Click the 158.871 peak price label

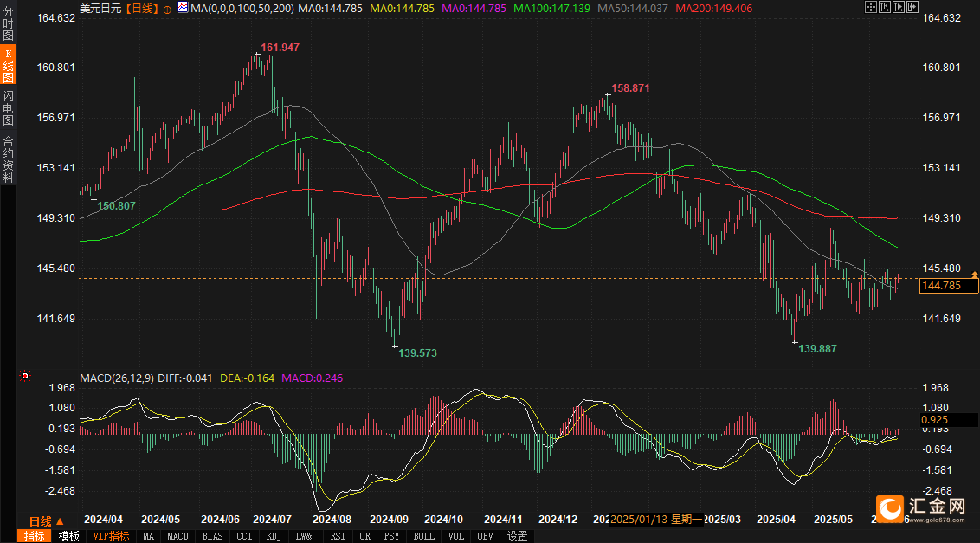(x=630, y=88)
